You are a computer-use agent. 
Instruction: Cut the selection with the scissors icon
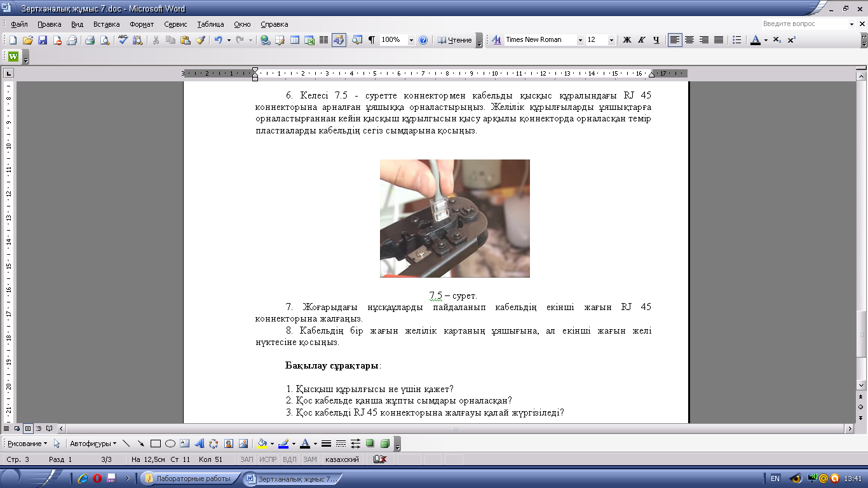click(156, 40)
